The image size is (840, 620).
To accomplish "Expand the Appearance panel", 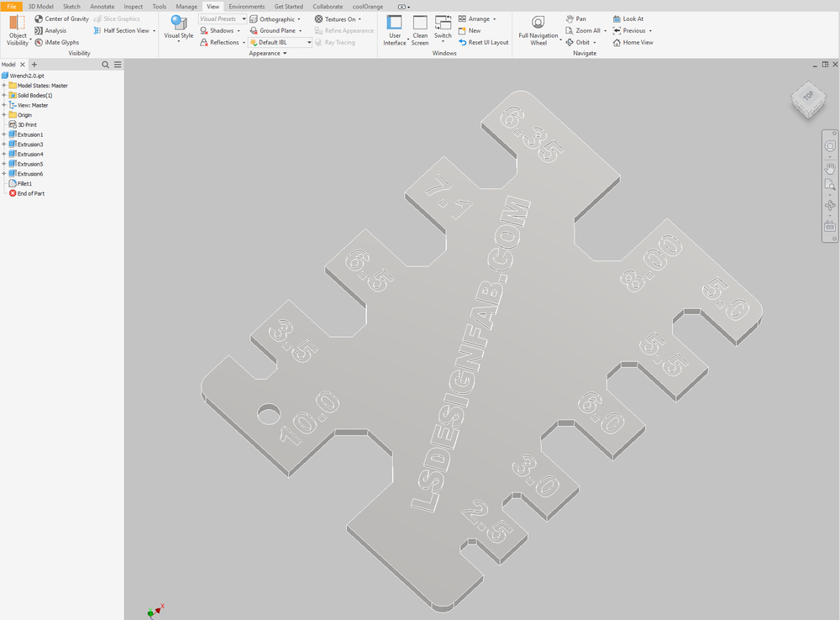I will [x=268, y=53].
